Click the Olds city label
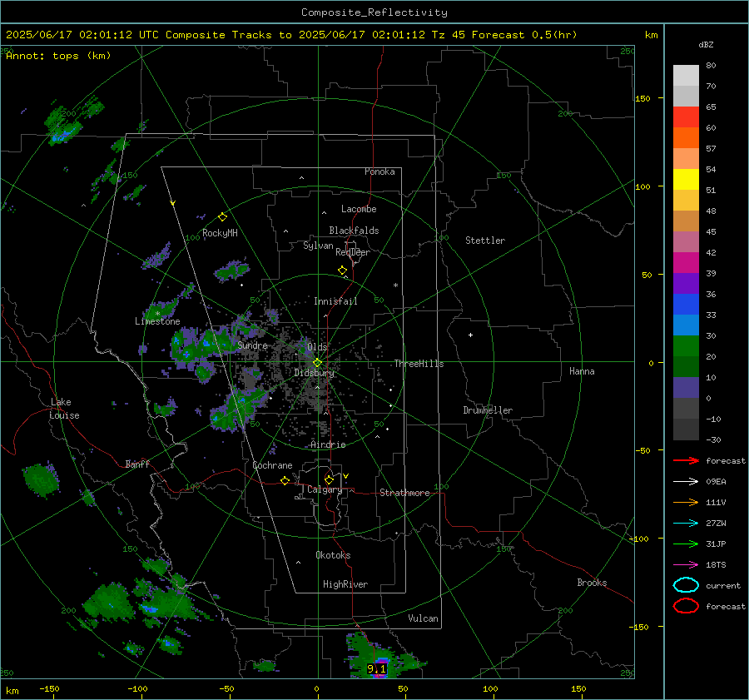This screenshot has height=700, width=749. pyautogui.click(x=317, y=346)
